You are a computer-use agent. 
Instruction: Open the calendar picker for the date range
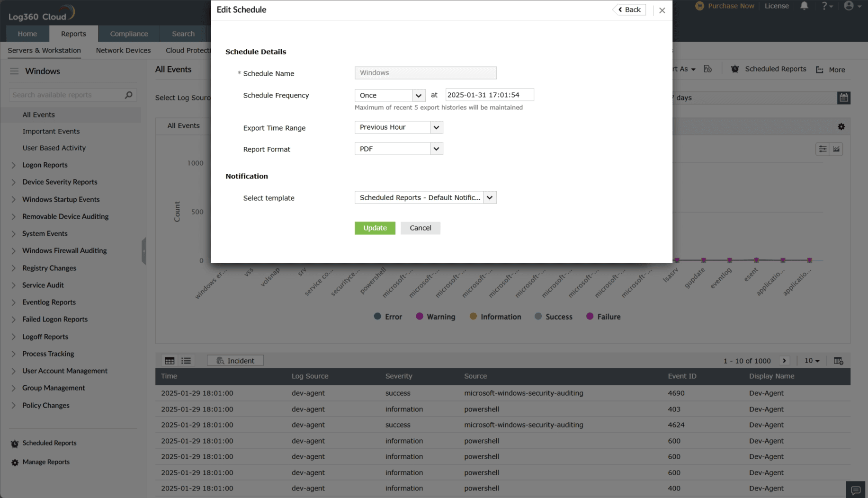coord(843,98)
